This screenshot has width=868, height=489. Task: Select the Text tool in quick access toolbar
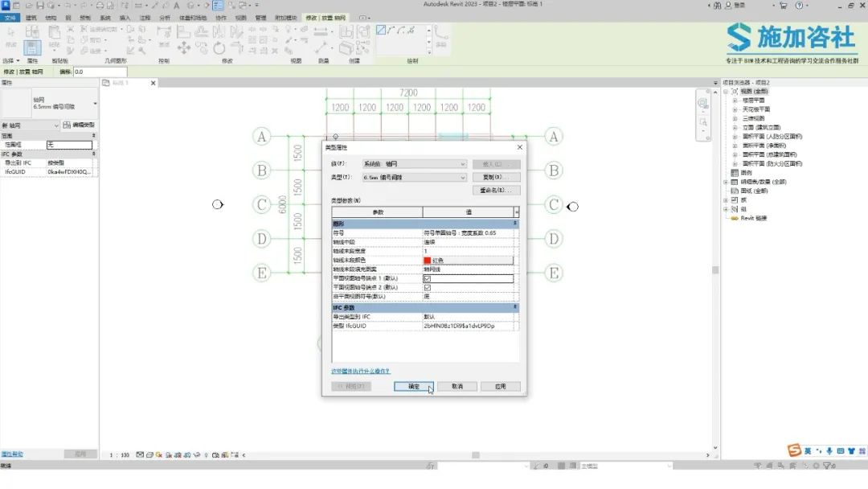click(x=177, y=6)
